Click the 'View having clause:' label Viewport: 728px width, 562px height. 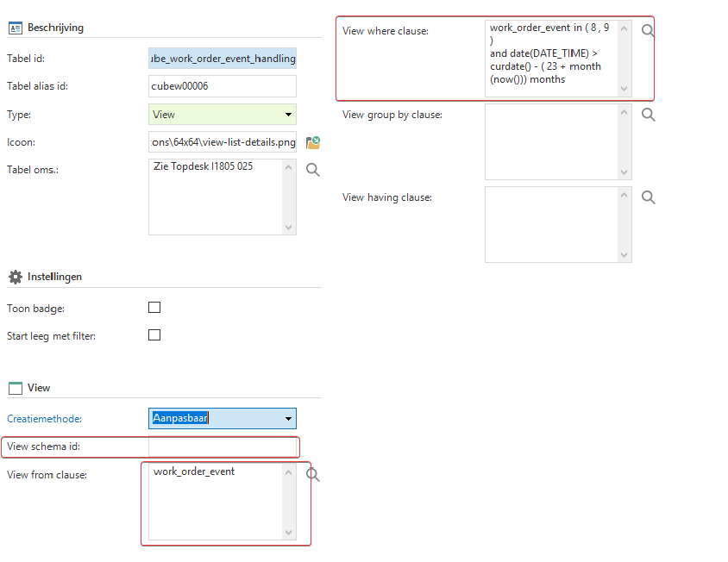tap(387, 197)
